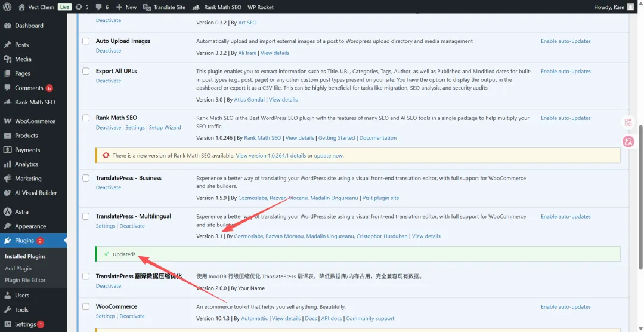Open the Appearance menu label

(x=30, y=226)
